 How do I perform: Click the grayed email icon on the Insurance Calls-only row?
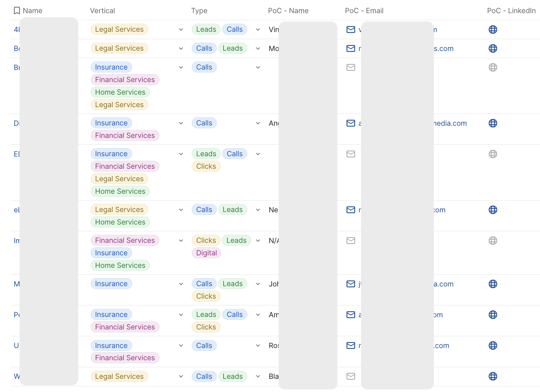351,67
